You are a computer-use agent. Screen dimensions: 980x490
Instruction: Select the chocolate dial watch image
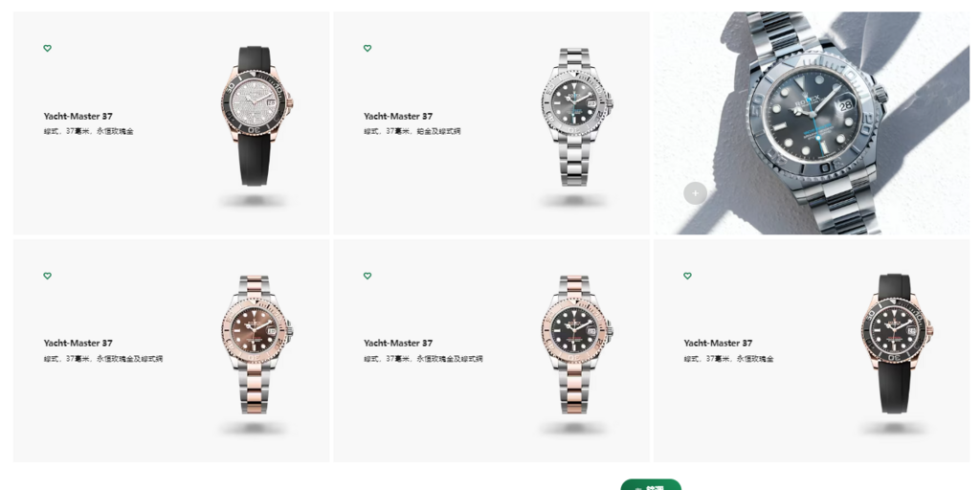pyautogui.click(x=256, y=345)
